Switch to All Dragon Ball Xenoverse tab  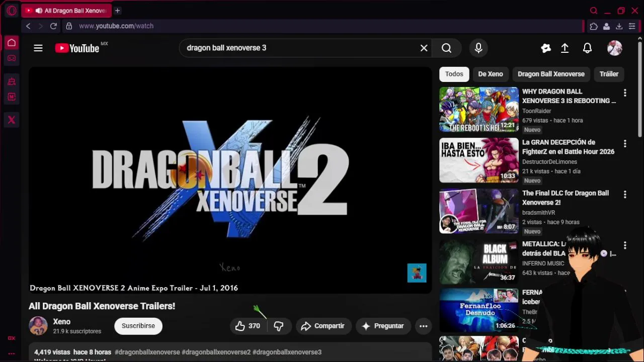tap(66, 11)
